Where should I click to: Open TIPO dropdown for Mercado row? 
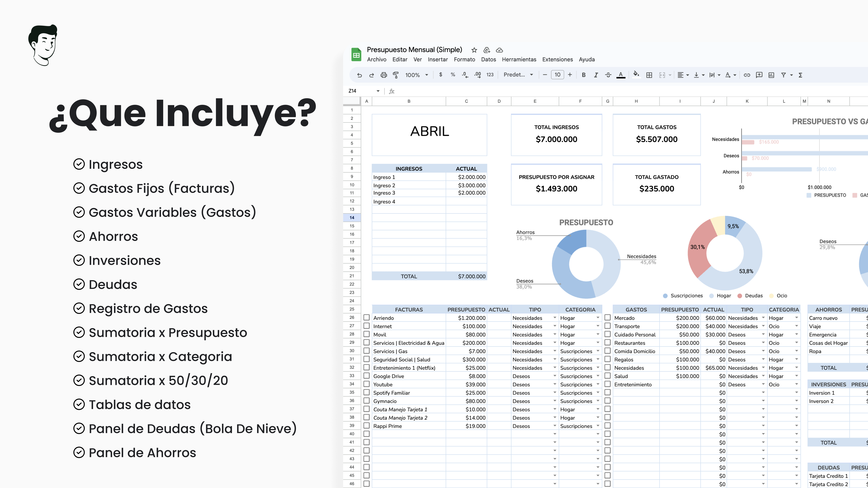(x=763, y=318)
